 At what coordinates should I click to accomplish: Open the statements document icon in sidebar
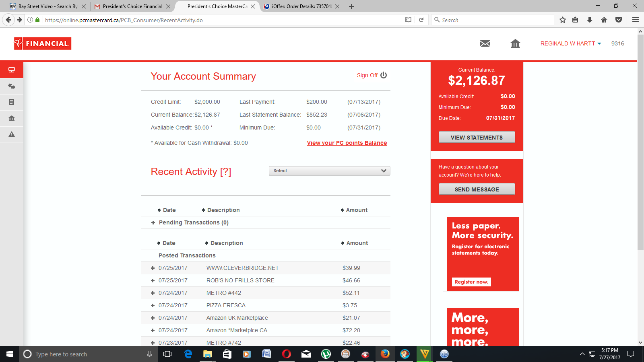pos(12,102)
